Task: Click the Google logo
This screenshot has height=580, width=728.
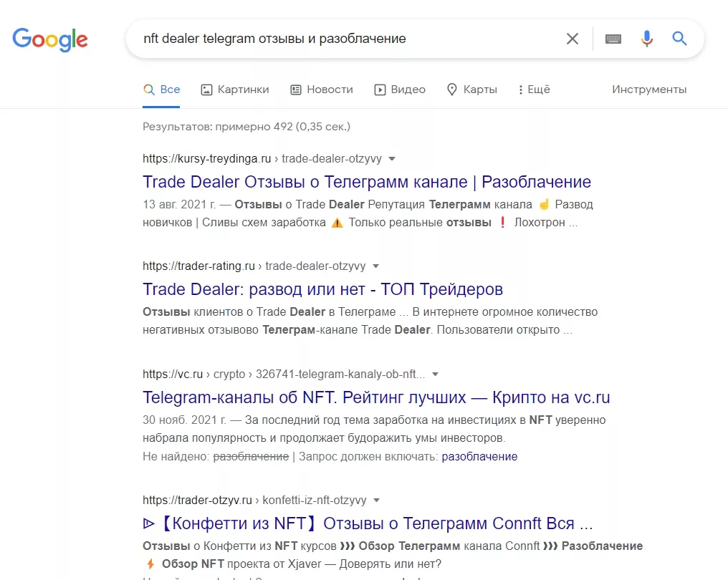Action: tap(50, 39)
